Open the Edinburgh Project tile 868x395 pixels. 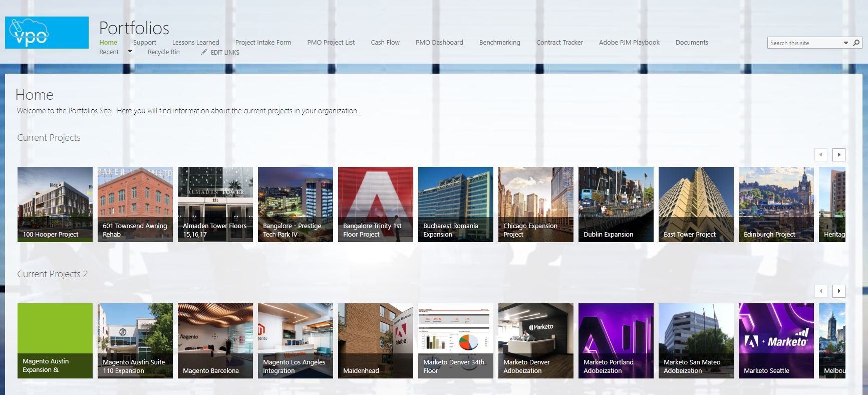coord(776,205)
